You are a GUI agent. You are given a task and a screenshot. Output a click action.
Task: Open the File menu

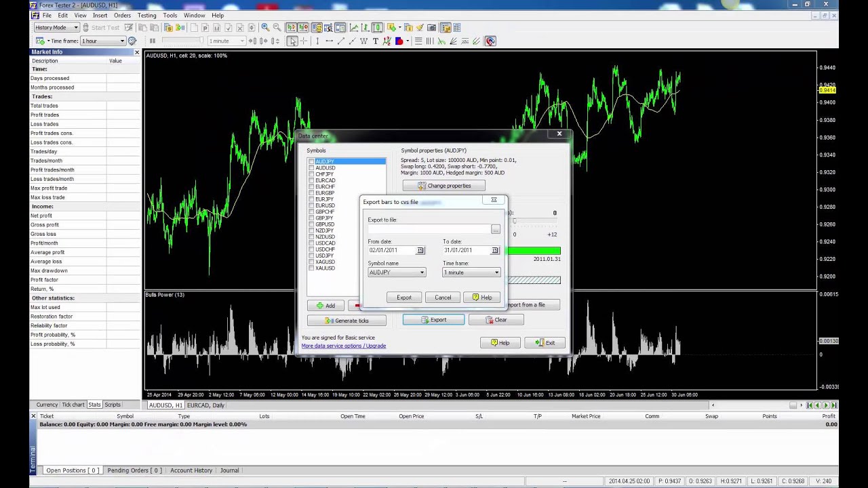[47, 15]
